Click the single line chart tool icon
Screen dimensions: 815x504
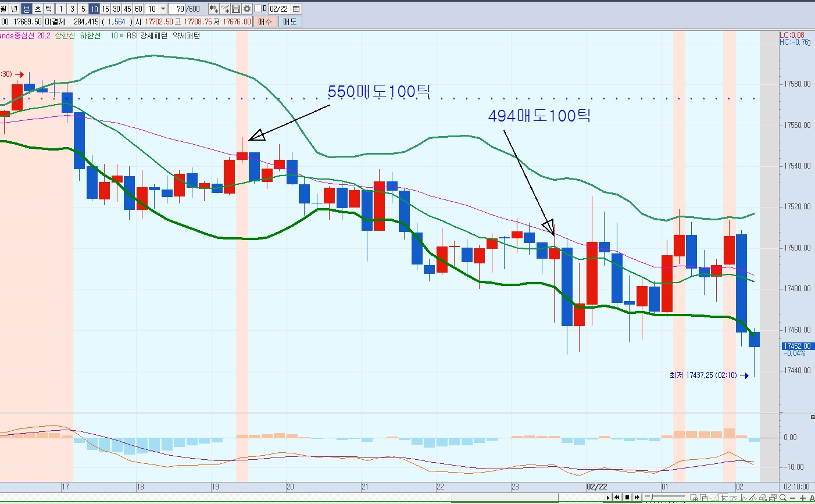(x=743, y=498)
